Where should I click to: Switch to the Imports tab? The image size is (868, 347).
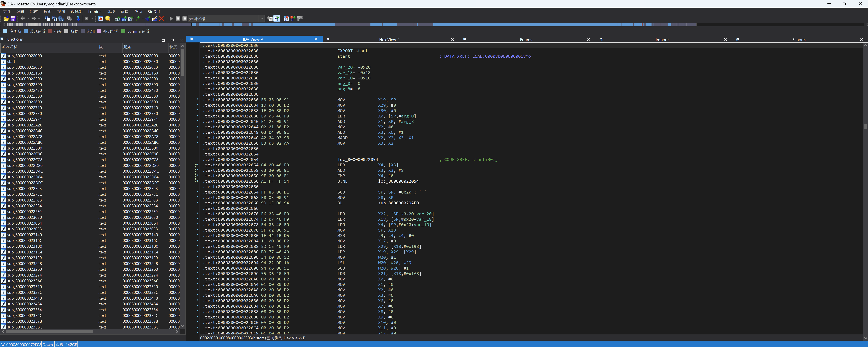(662, 39)
